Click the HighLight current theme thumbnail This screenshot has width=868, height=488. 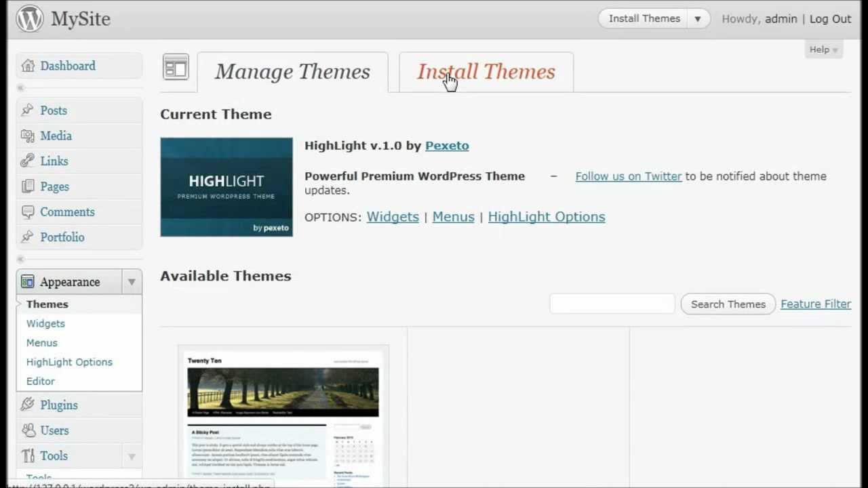tap(226, 187)
